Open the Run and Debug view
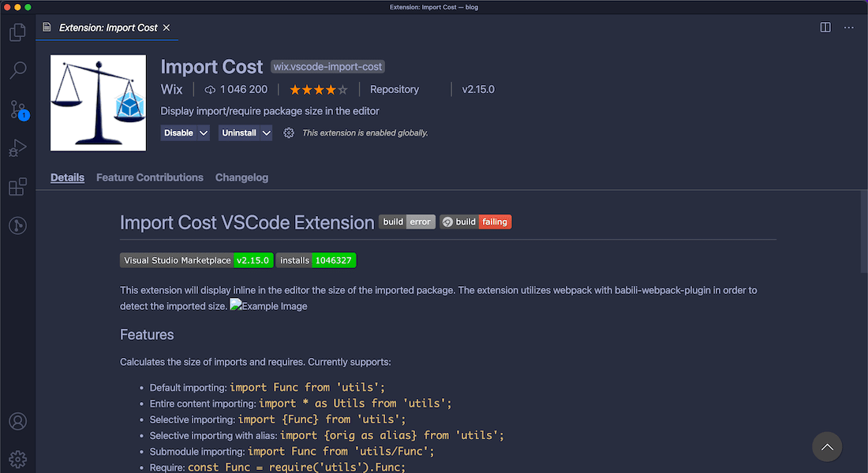 (x=17, y=148)
